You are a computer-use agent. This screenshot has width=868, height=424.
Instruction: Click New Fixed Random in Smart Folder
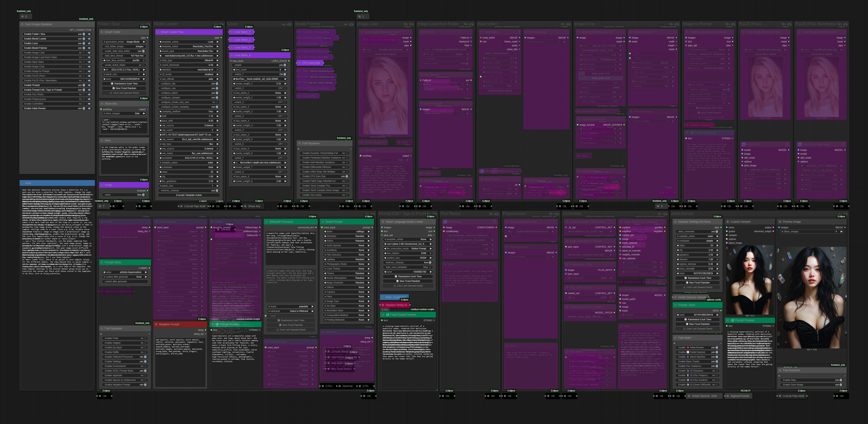click(124, 88)
